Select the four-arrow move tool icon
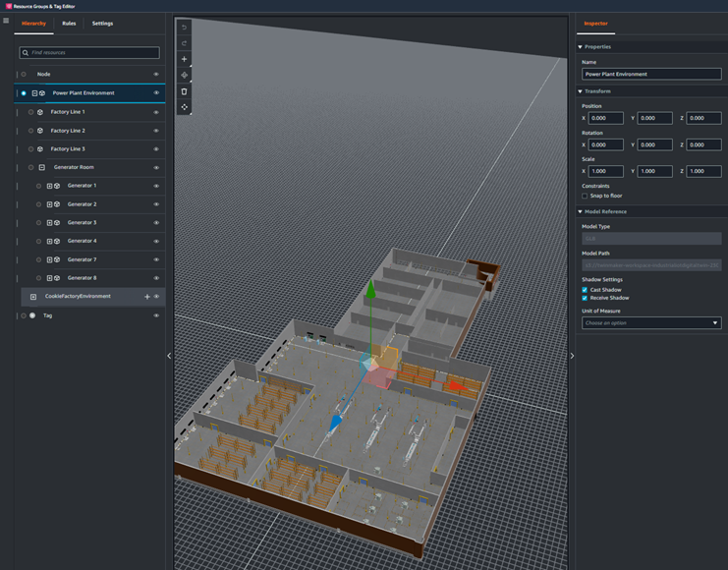728x570 pixels. pos(184,107)
